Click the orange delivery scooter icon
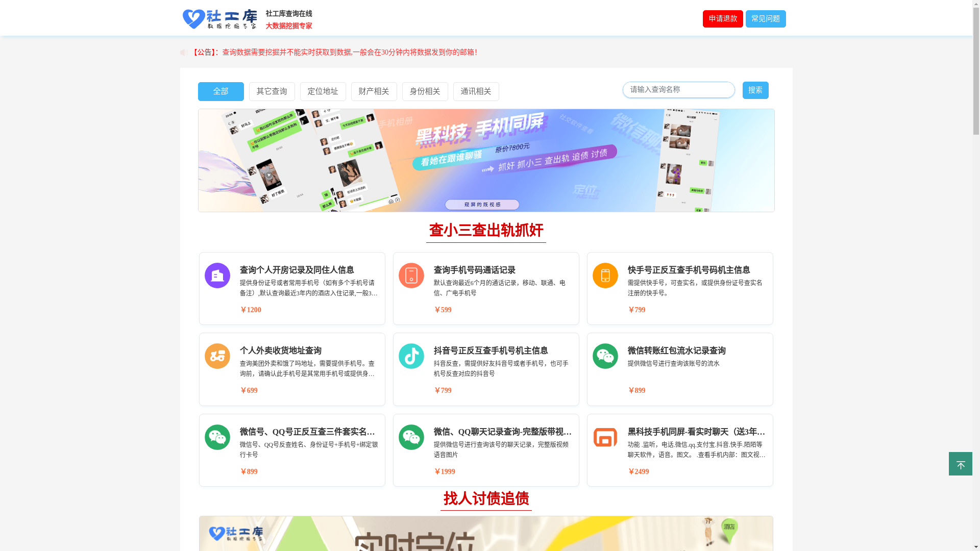The width and height of the screenshot is (980, 551). click(x=217, y=356)
